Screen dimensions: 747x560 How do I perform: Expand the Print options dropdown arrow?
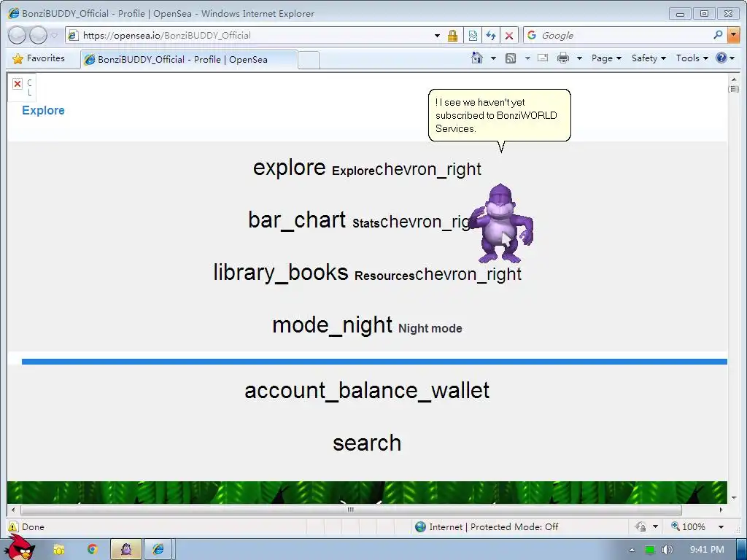(579, 58)
